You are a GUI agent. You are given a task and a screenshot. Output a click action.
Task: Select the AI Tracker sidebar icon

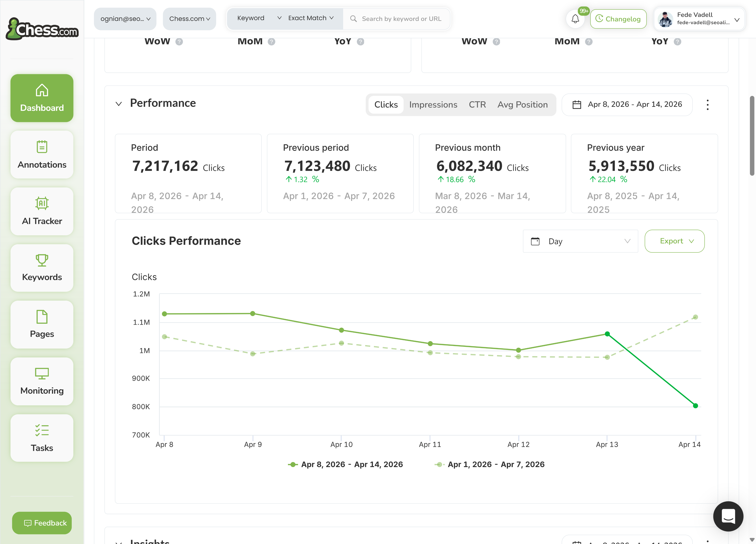[x=42, y=211]
